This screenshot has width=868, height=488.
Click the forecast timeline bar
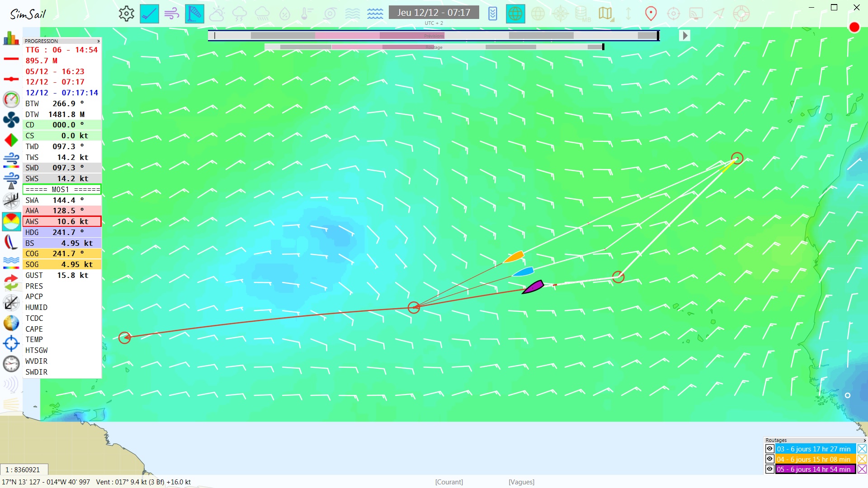pyautogui.click(x=433, y=35)
